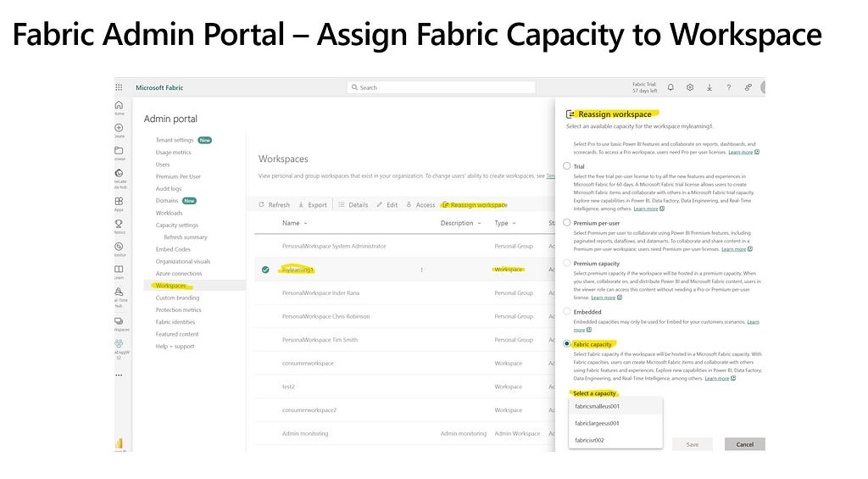Open the Description column sort dropdown

480,223
